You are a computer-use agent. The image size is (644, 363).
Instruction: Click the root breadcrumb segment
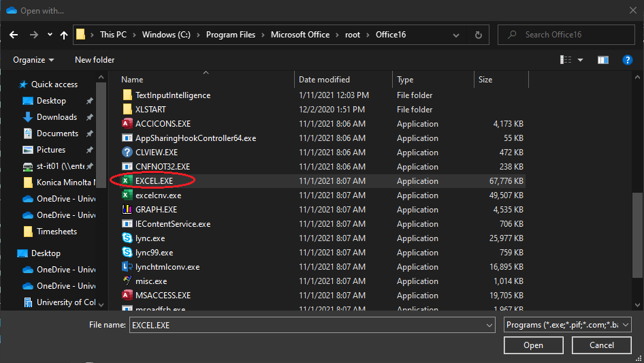(x=353, y=35)
